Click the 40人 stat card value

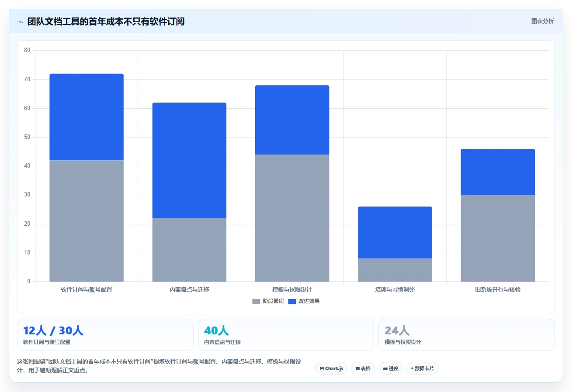tap(216, 331)
